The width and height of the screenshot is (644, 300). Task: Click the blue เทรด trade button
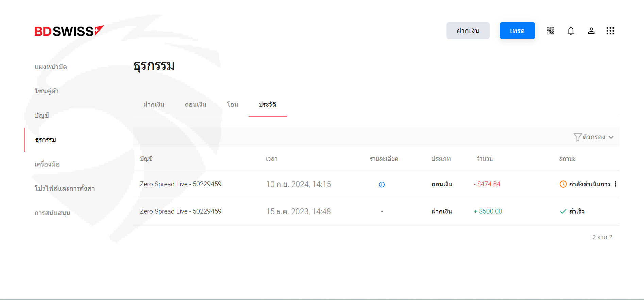[x=518, y=31]
